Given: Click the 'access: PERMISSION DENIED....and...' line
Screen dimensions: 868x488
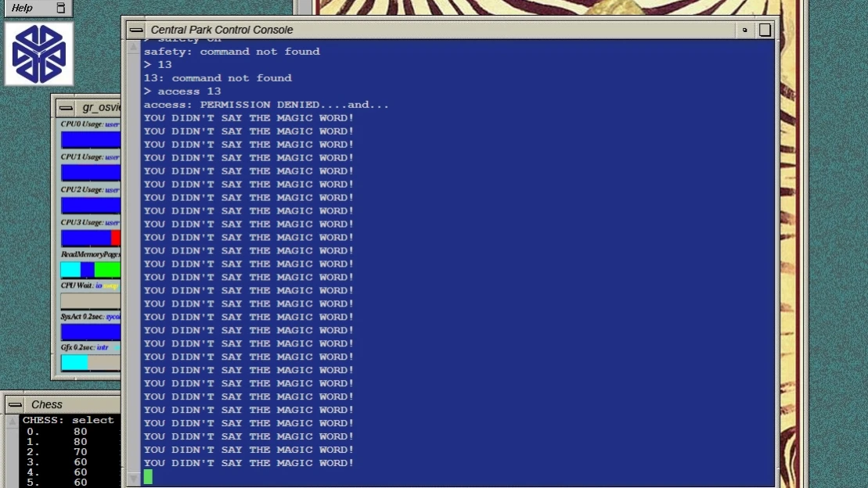Looking at the screenshot, I should 266,105.
